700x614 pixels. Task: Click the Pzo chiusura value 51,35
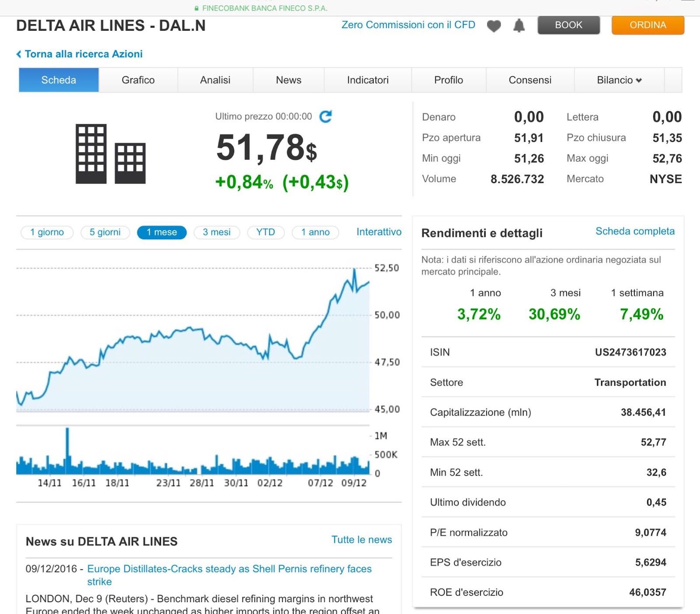667,138
